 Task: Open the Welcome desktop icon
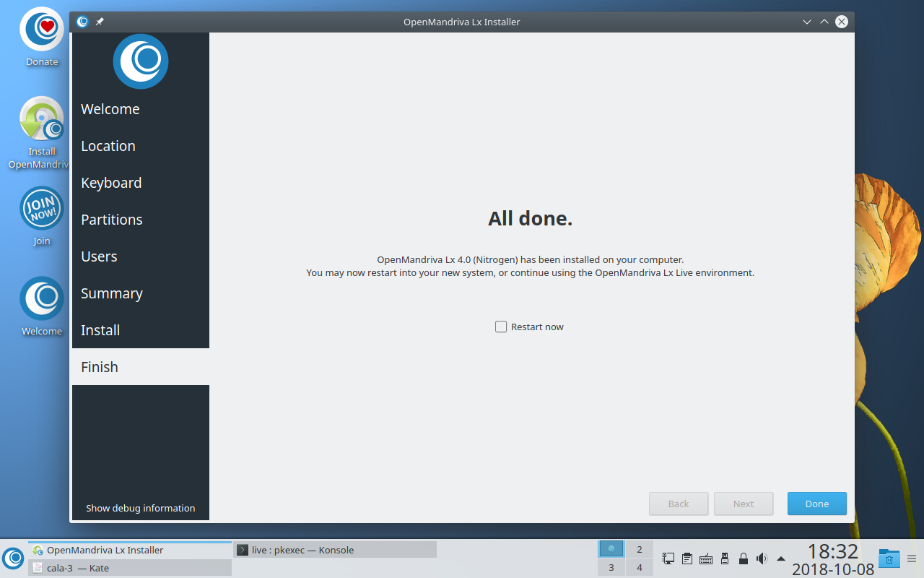point(42,306)
